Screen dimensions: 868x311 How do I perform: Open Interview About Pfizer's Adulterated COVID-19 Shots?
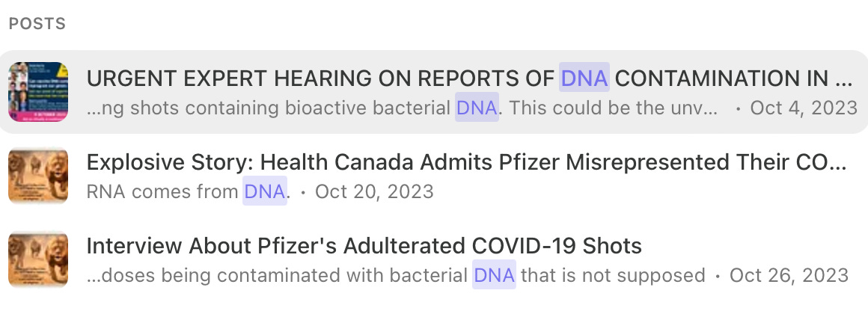point(364,246)
